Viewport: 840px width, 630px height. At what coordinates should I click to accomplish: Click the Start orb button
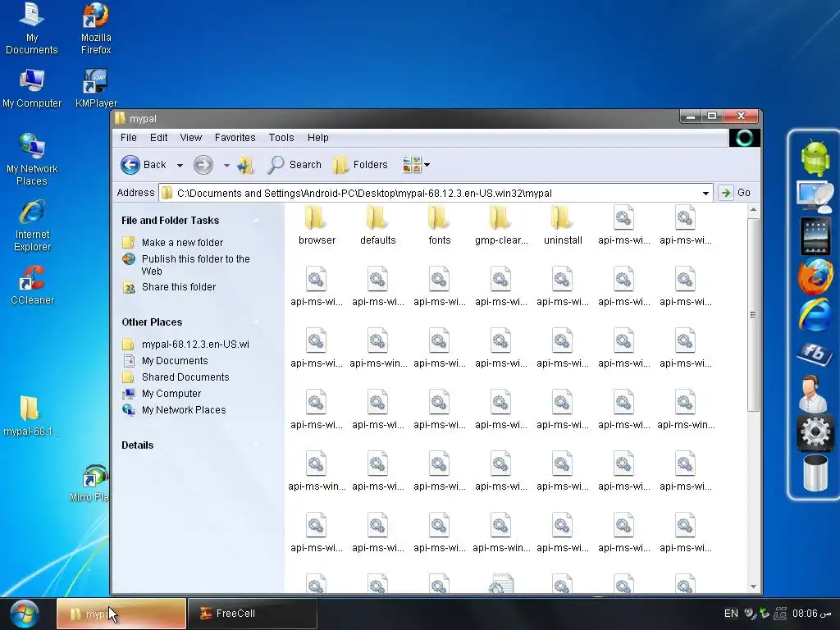[25, 614]
